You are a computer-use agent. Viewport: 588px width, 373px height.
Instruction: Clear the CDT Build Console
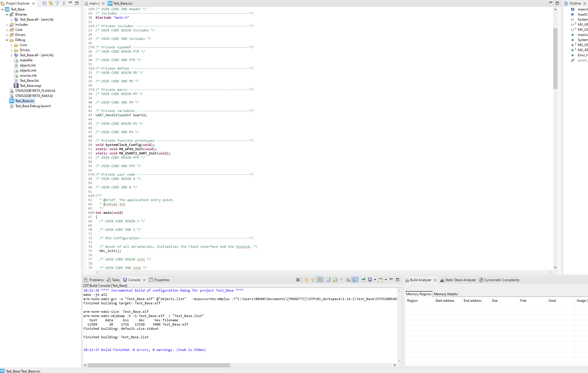[348, 280]
